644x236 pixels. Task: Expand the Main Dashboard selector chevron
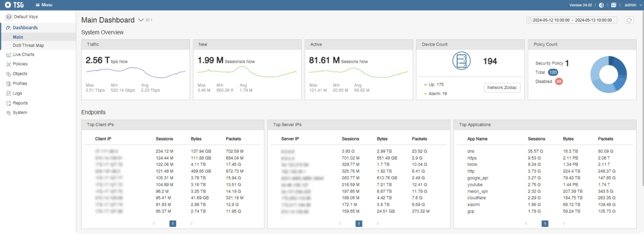coord(141,20)
